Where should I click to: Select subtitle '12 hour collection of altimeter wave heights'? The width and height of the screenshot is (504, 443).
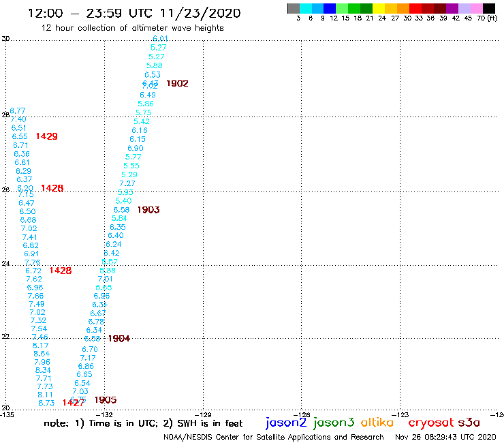point(132,28)
